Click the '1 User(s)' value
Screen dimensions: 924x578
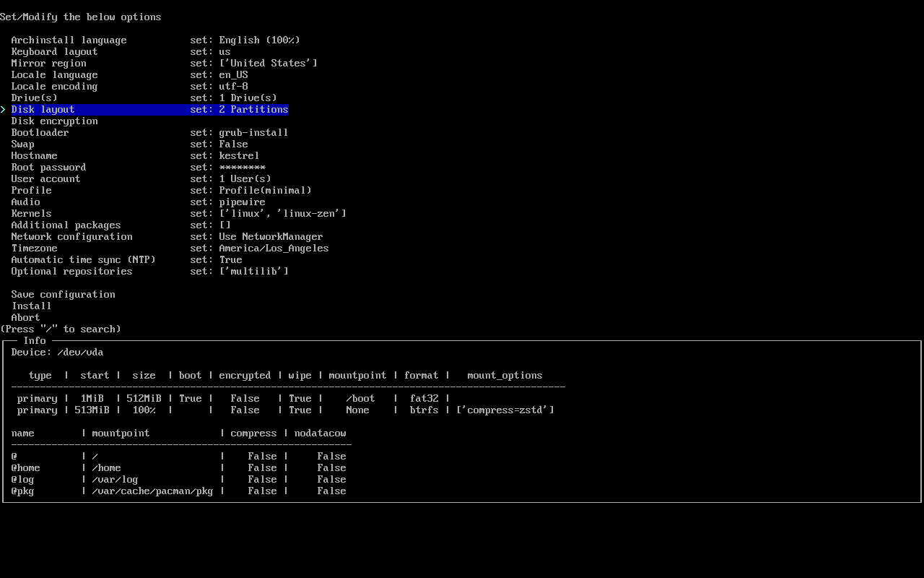pyautogui.click(x=245, y=179)
